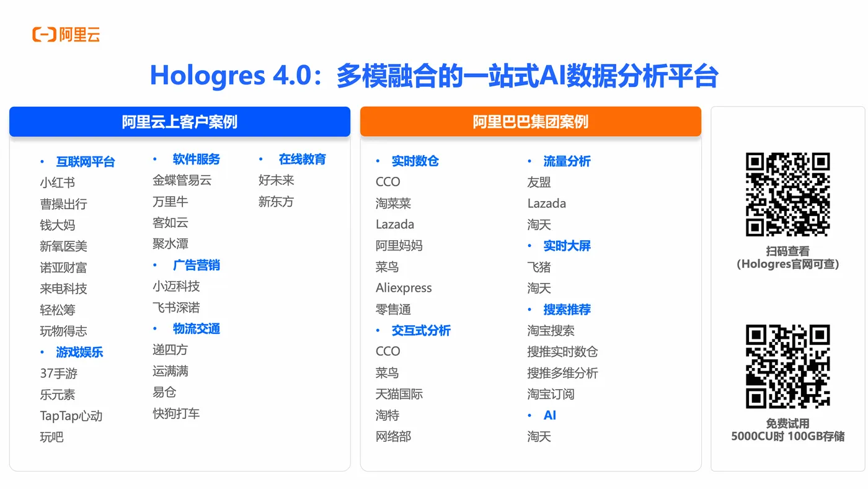Select 小红书 in the customer list
Viewport: 868px width, 489px height.
coord(58,183)
